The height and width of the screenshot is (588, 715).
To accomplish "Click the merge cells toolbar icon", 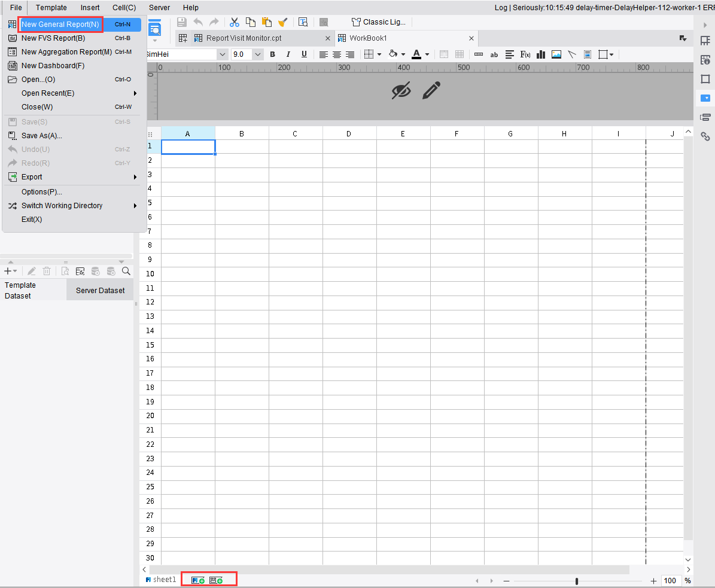I will [444, 54].
